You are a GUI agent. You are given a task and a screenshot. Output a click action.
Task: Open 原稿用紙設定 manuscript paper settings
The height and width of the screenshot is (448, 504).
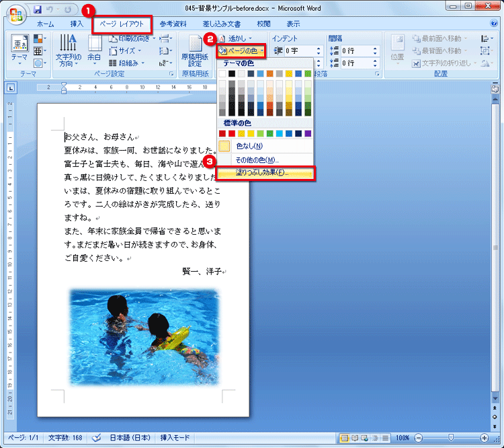point(195,50)
